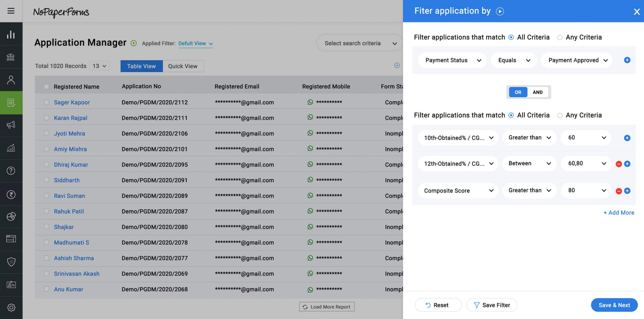This screenshot has width=644, height=319.
Task: Open the leads/user profile section
Action: [11, 80]
